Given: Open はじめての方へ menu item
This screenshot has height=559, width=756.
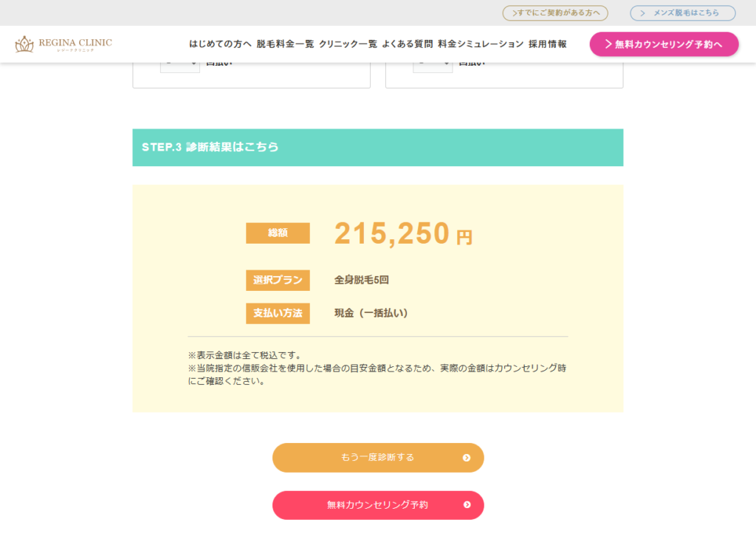Looking at the screenshot, I should pos(220,44).
